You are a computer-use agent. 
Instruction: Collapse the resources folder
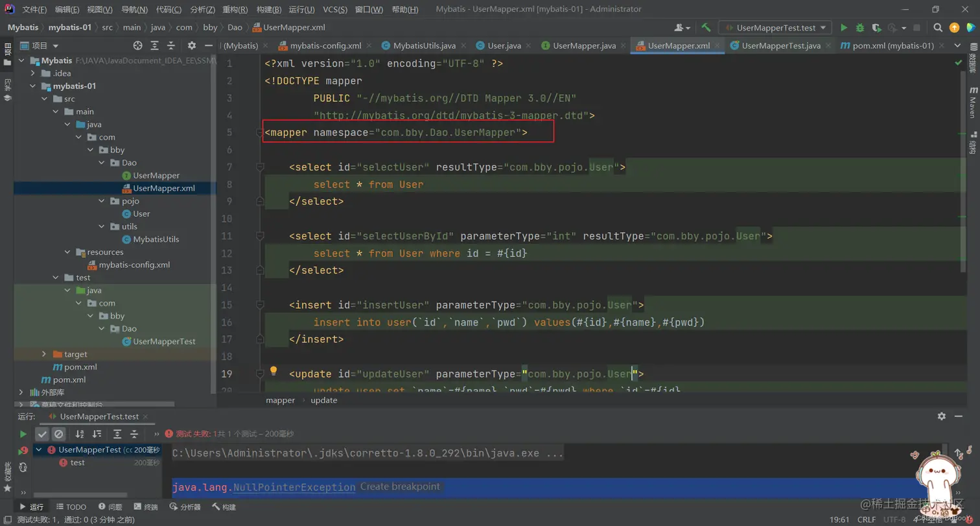tap(67, 252)
